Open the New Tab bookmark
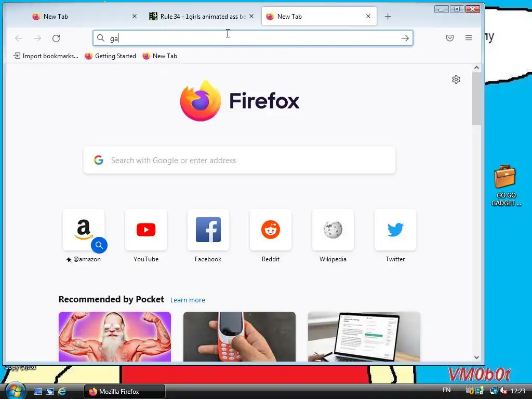This screenshot has height=399, width=532. tap(160, 56)
